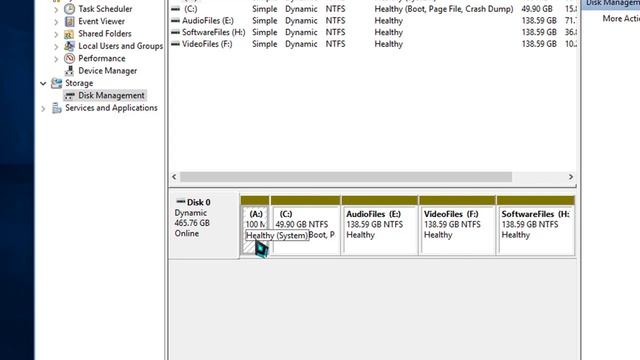Click the Services and Applications icon
This screenshot has height=360, width=640.
pos(56,108)
